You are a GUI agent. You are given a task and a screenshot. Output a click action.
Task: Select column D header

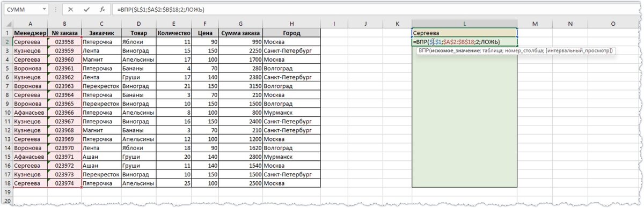pyautogui.click(x=138, y=24)
